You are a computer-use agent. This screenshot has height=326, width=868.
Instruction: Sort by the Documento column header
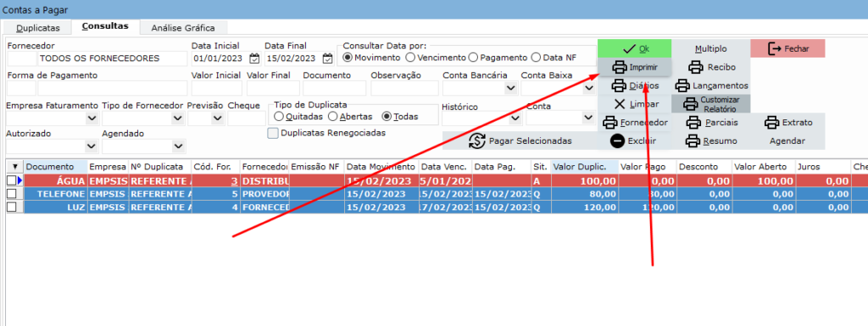[55, 166]
